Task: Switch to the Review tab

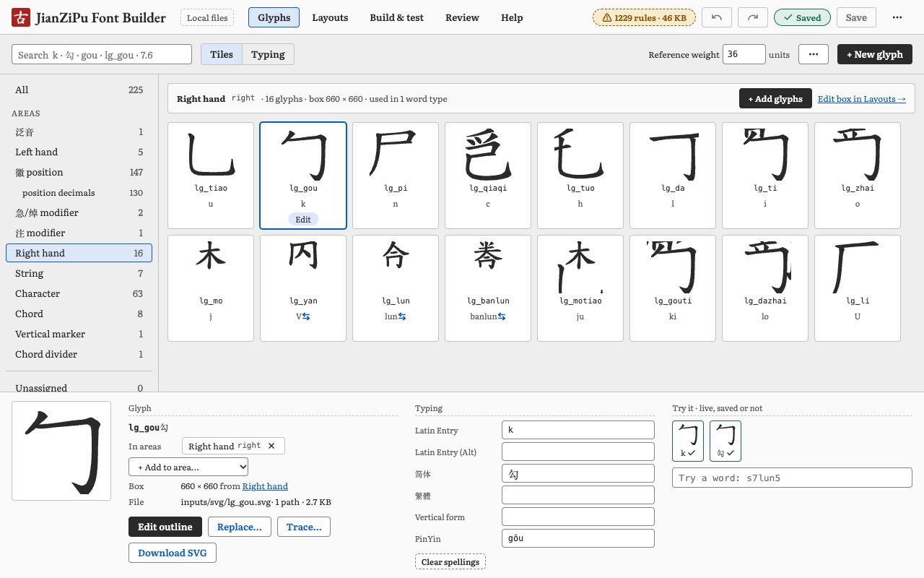Action: pyautogui.click(x=462, y=18)
